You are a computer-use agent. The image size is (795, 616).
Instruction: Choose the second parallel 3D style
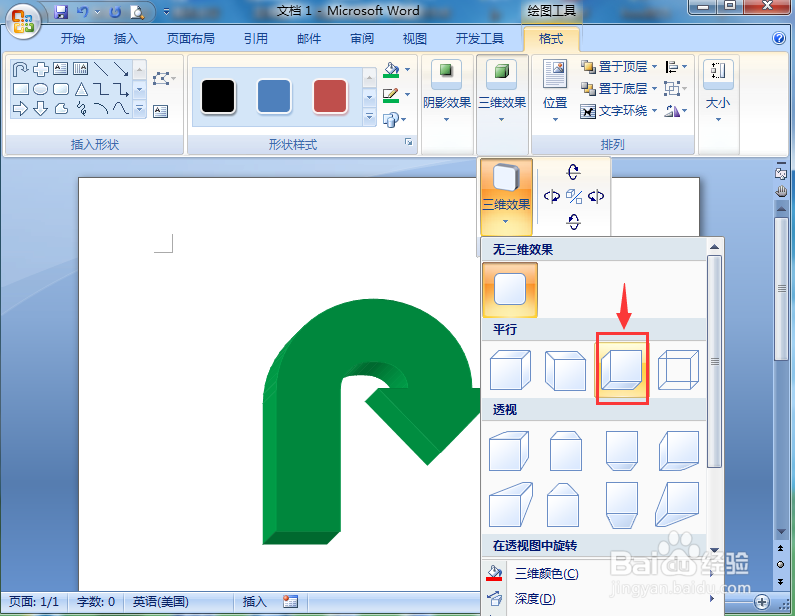(565, 370)
